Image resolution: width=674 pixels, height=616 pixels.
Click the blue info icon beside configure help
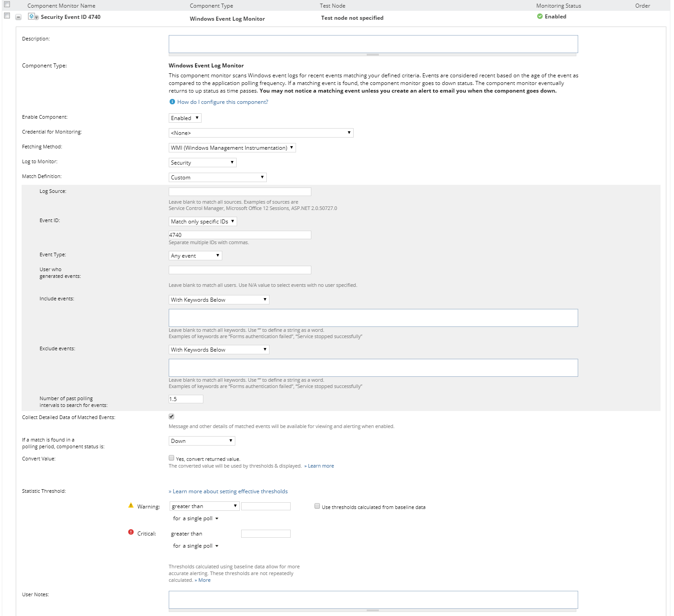pyautogui.click(x=172, y=102)
